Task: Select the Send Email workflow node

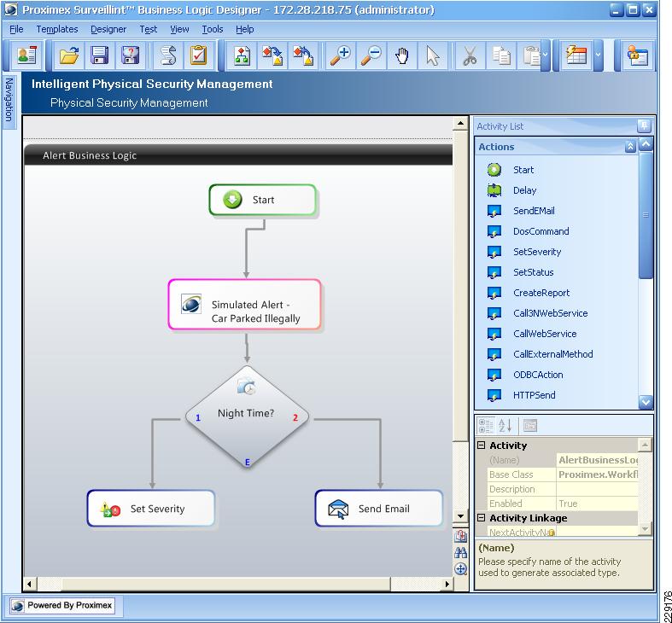Action: point(379,508)
